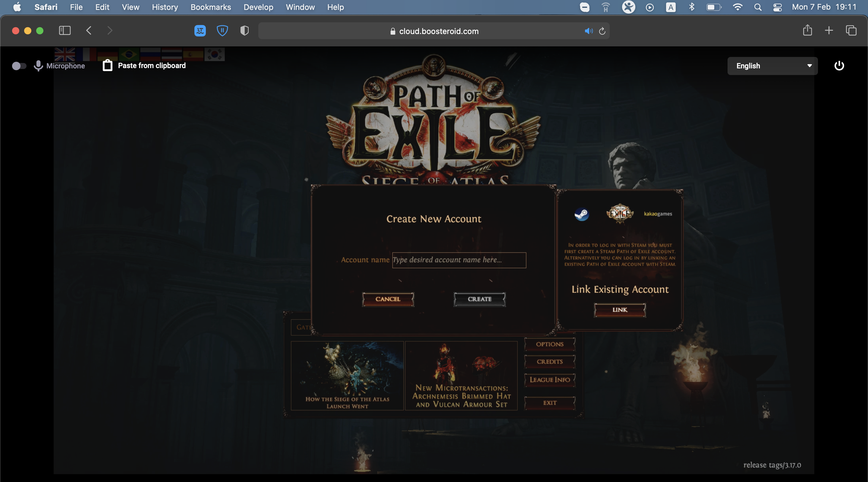Open the Safari Share menu
Viewport: 868px width, 482px height.
coord(807,30)
